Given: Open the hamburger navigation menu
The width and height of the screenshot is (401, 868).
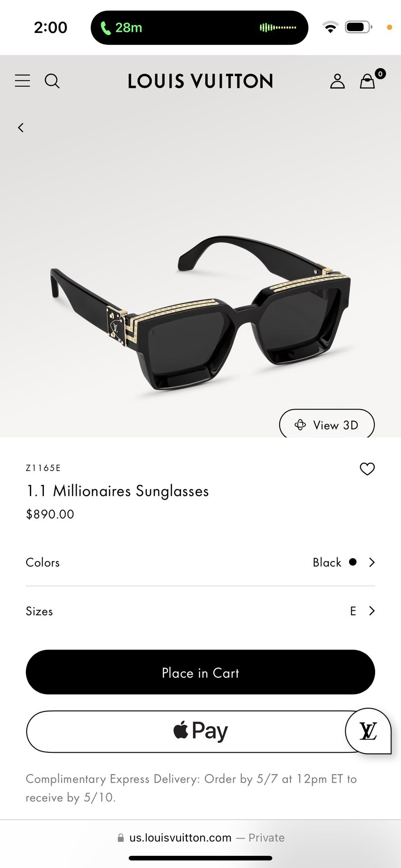Looking at the screenshot, I should point(22,81).
